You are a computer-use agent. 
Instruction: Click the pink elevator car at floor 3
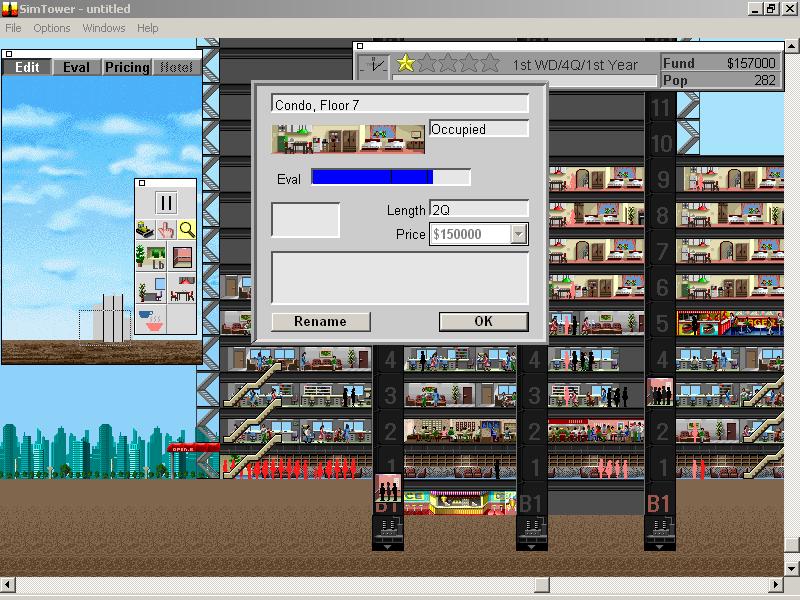pos(660,392)
